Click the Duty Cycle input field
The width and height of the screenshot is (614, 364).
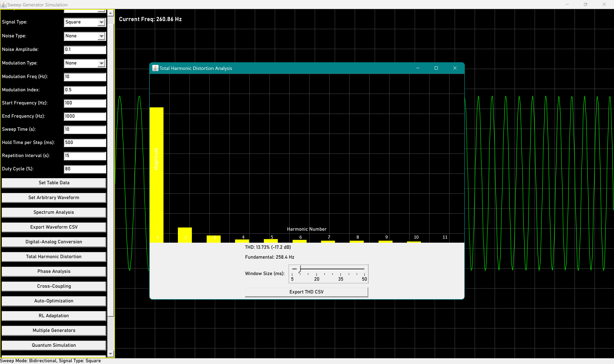tap(85, 169)
